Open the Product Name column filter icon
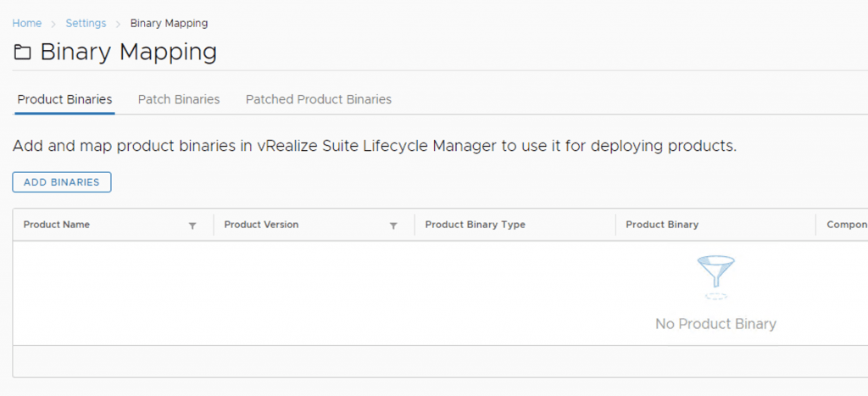The height and width of the screenshot is (396, 868). pyautogui.click(x=192, y=226)
